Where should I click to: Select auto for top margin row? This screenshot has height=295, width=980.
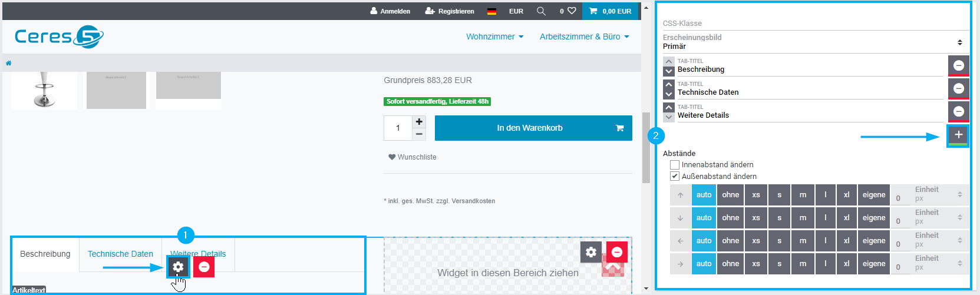[x=704, y=195]
